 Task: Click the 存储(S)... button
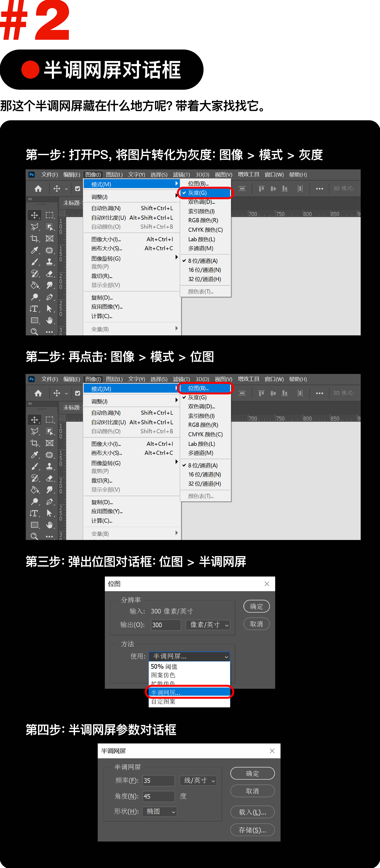tap(252, 830)
